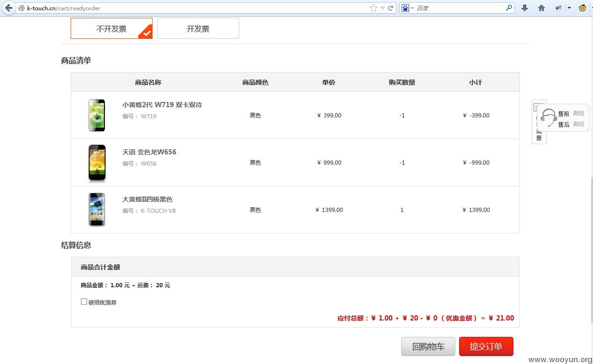Click the 售后 support label
This screenshot has width=593, height=364.
[x=564, y=124]
